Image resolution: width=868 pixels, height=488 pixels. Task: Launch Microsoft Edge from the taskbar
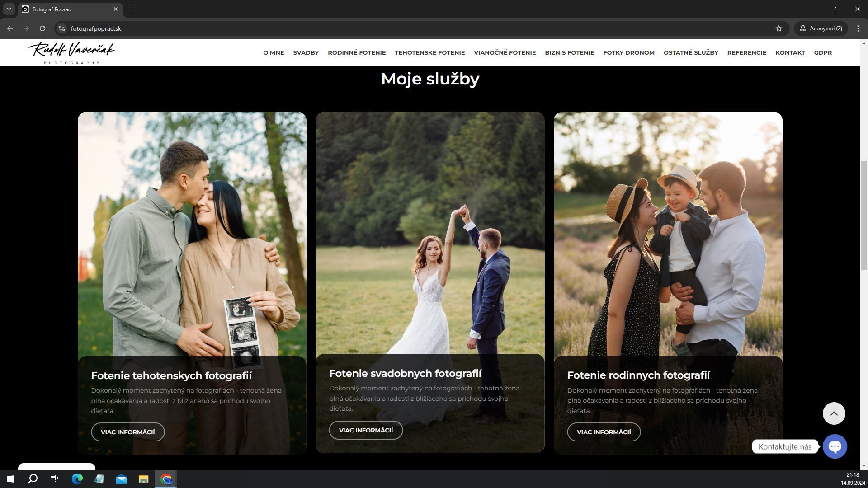[77, 479]
